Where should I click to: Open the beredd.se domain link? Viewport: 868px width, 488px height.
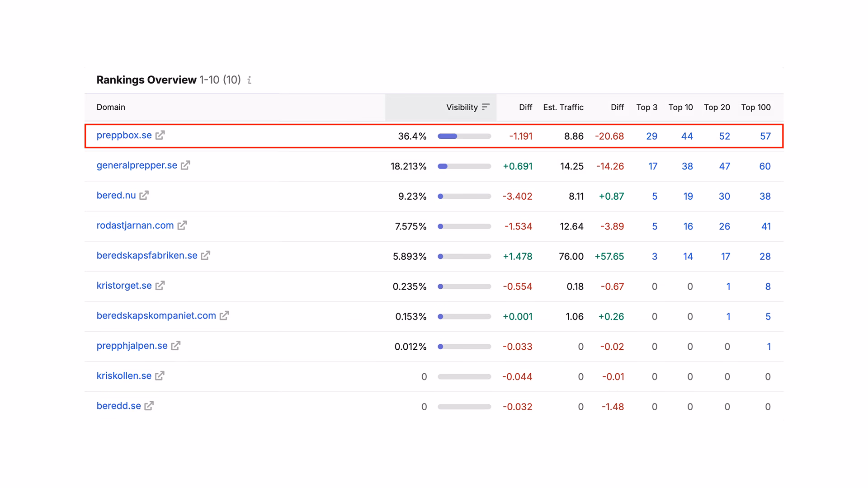point(118,406)
